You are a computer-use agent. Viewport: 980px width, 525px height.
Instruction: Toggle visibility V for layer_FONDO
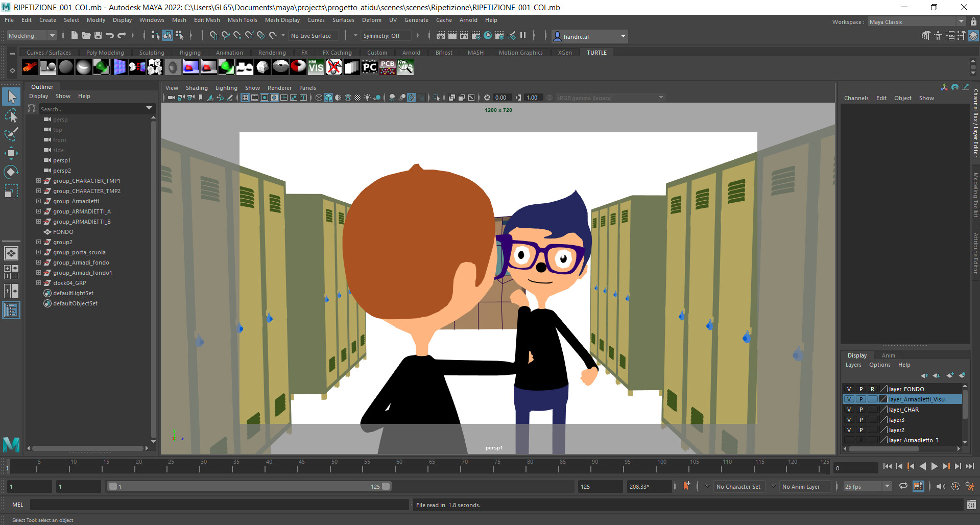(848, 389)
